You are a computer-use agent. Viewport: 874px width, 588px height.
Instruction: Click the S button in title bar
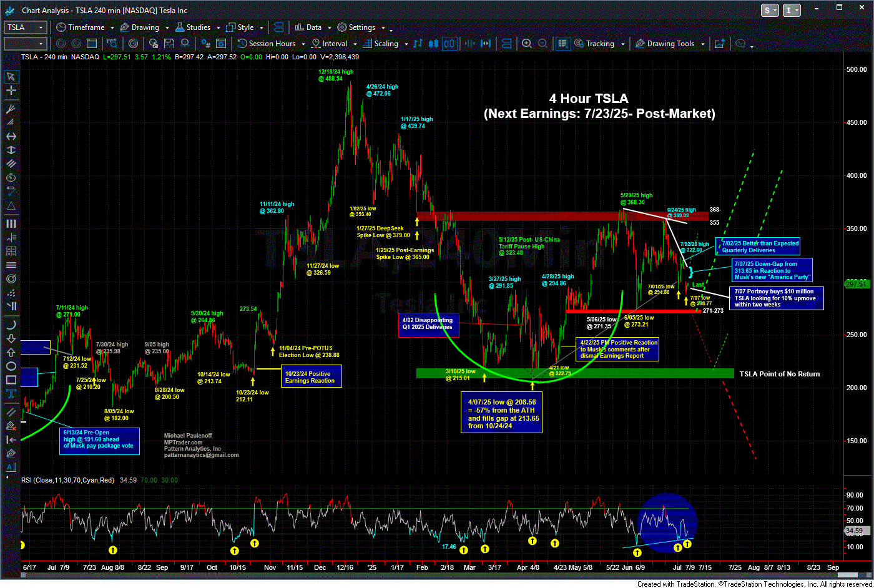pyautogui.click(x=770, y=10)
